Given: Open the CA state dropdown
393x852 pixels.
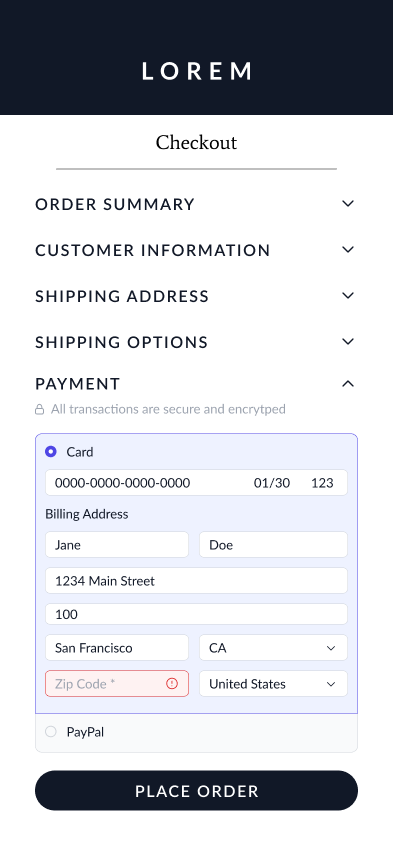Looking at the screenshot, I should pyautogui.click(x=273, y=648).
